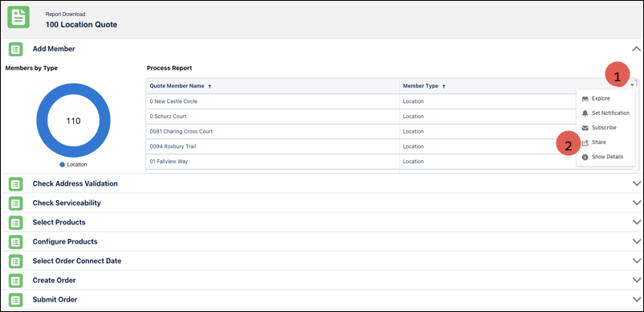Click the Select Products section title

point(59,222)
